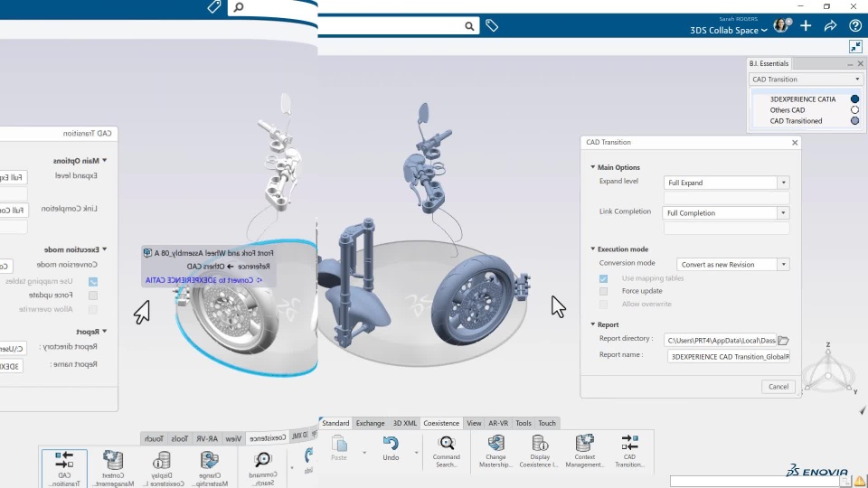
Task: Switch to the Standard tab
Action: 335,423
